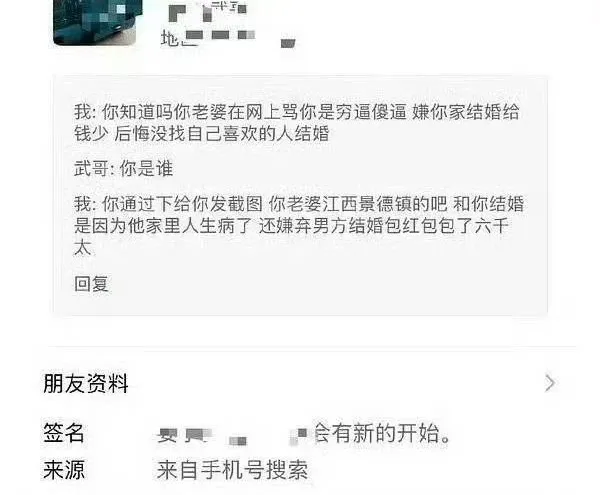
Task: Tap the last message line containing 太
Action: (83, 248)
